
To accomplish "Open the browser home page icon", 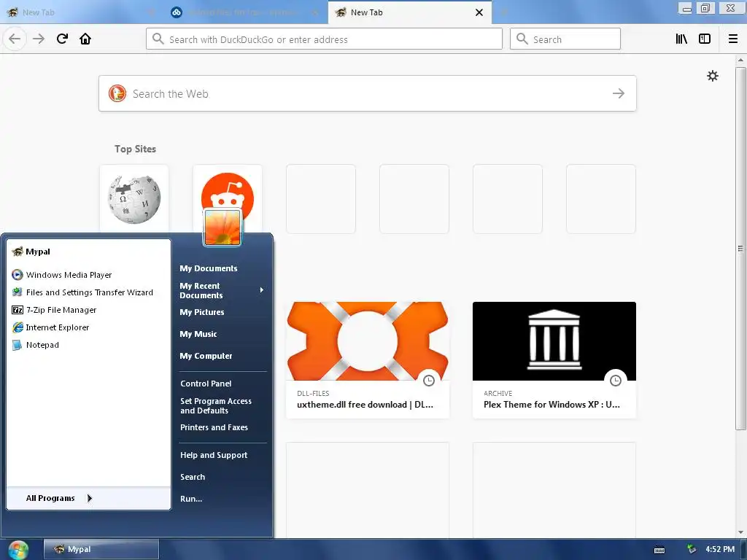I will [x=85, y=39].
